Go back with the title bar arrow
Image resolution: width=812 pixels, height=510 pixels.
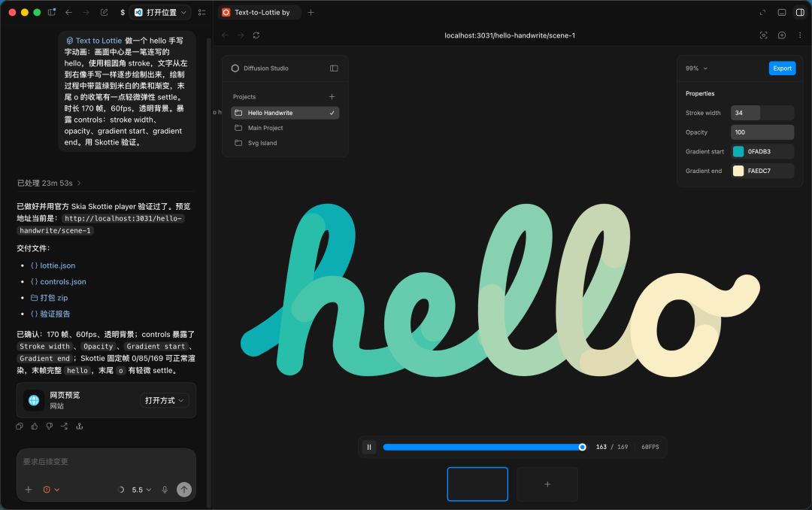(x=69, y=13)
